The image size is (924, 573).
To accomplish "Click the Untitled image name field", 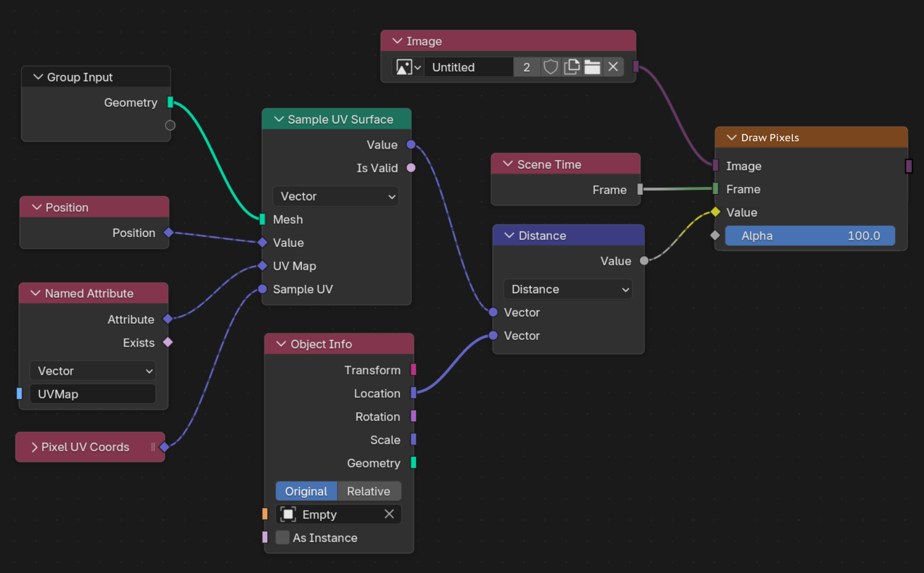I will point(469,67).
